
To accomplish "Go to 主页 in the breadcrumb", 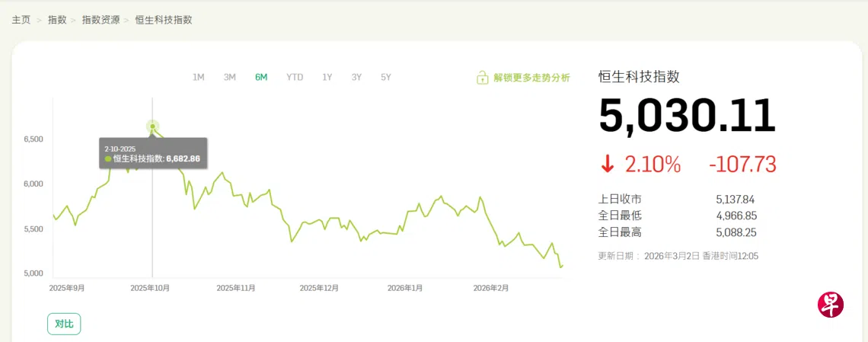I will 21,20.
